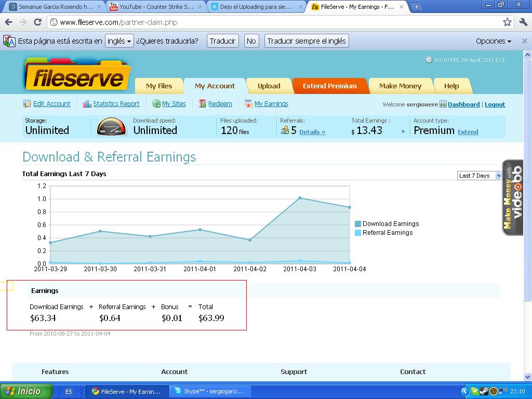The height and width of the screenshot is (399, 532).
Task: Click the browser forward arrow
Action: tap(23, 22)
